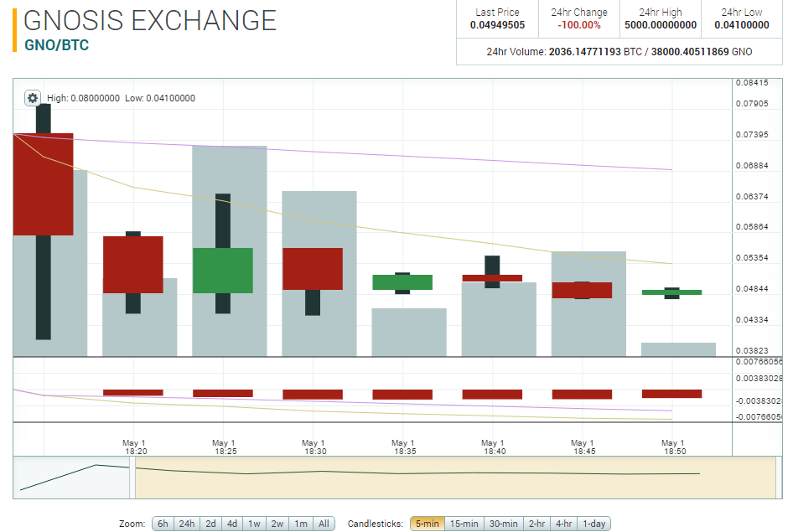793x532 pixels.
Task: Click the GNOSIS EXCHANGE heading
Action: pos(150,20)
